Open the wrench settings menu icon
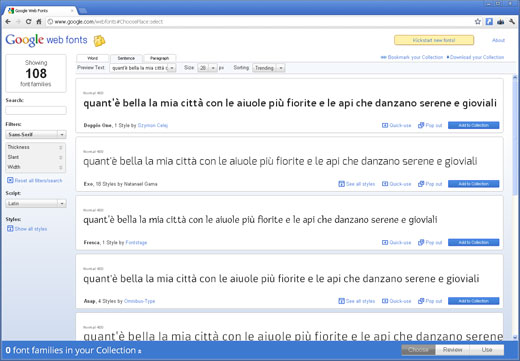520x361 pixels. pyautogui.click(x=512, y=22)
